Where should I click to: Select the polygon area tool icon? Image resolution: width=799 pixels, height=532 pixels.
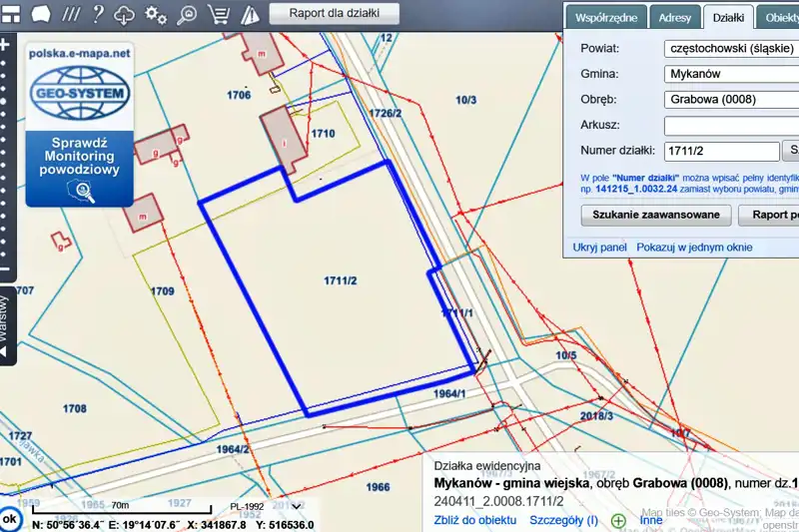click(41, 15)
